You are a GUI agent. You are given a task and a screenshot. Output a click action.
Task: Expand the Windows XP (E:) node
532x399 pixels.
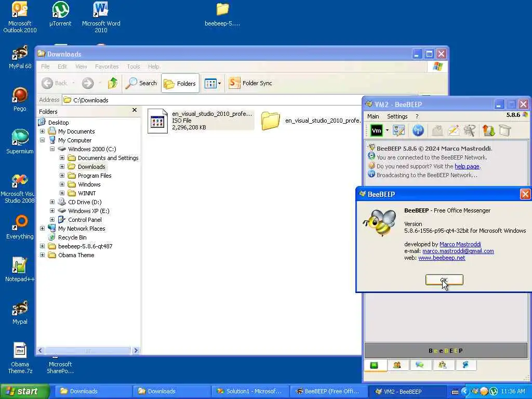pos(52,211)
